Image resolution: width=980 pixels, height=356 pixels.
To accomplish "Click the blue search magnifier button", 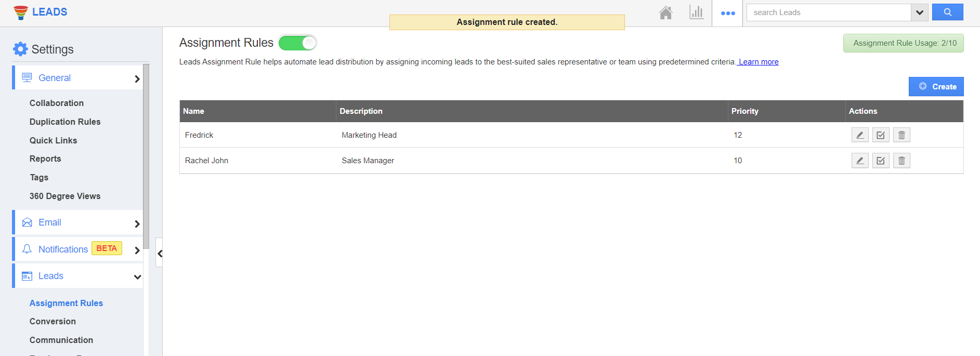I will [947, 12].
